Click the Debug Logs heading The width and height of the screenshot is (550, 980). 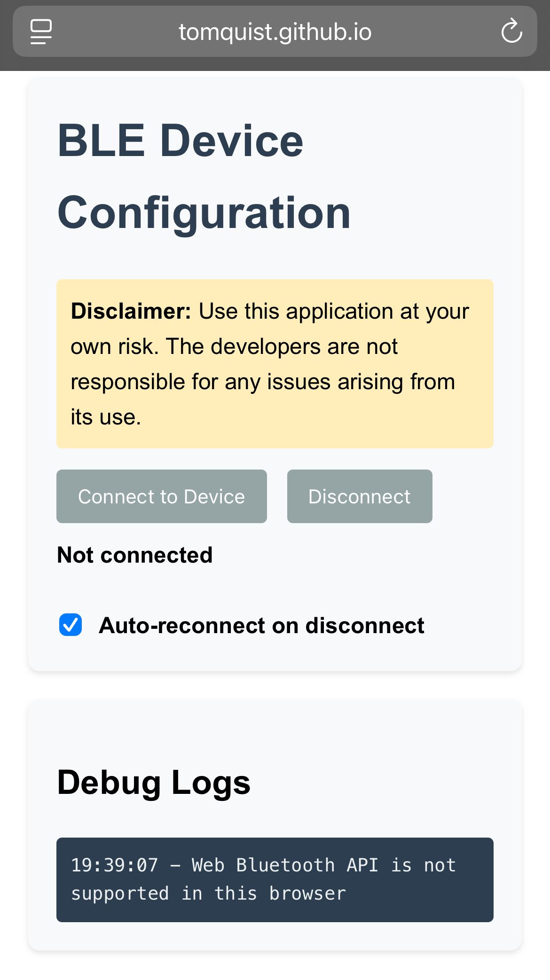click(154, 783)
